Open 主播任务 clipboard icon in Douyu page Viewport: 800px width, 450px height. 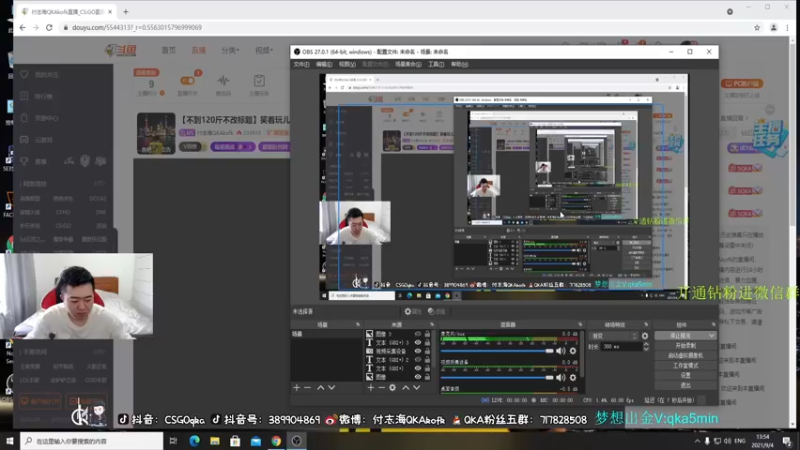pyautogui.click(x=259, y=81)
